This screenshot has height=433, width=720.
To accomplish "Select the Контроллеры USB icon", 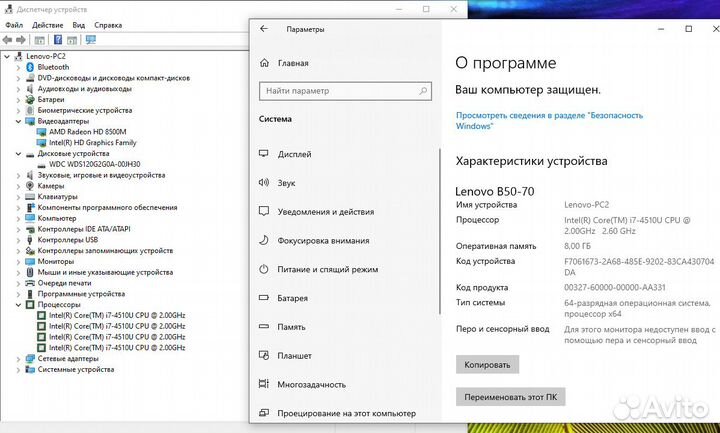I will 30,240.
